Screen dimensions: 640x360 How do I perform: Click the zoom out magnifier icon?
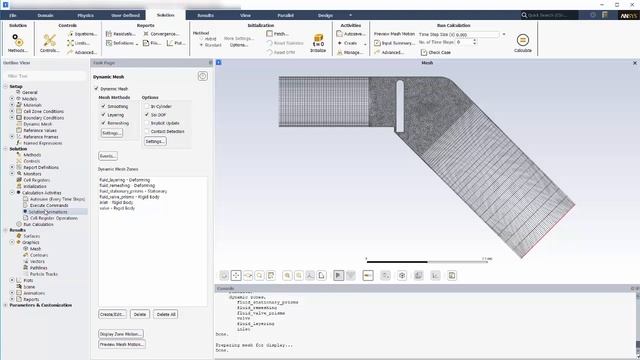pyautogui.click(x=299, y=276)
